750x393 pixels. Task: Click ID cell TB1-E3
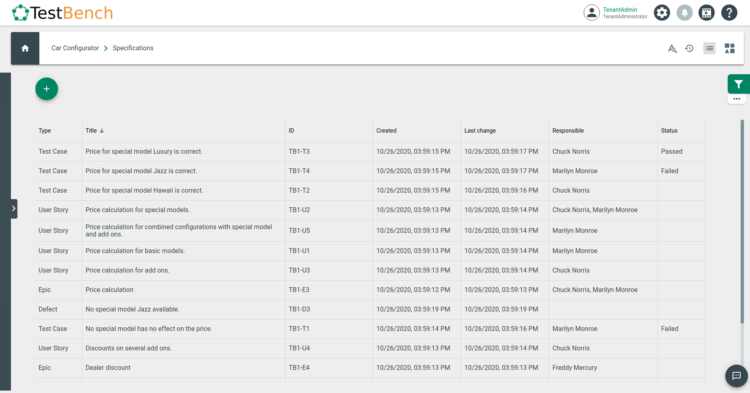point(299,290)
